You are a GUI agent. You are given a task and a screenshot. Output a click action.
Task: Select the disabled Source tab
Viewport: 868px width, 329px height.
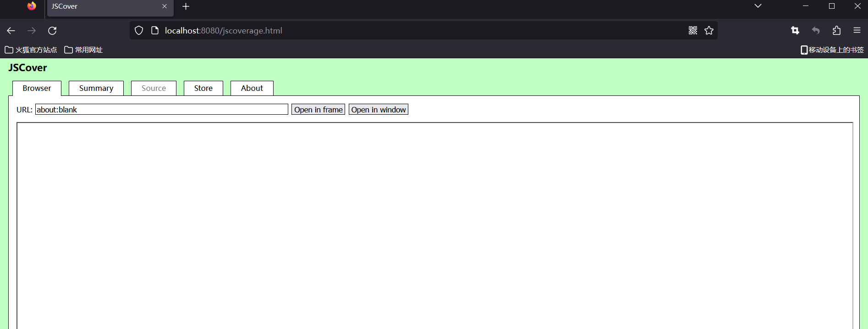(x=154, y=88)
